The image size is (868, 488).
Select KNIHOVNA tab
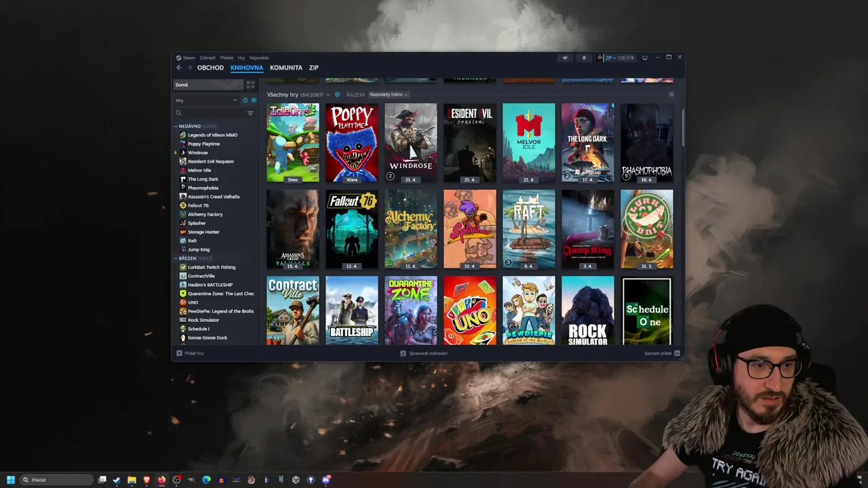tap(247, 68)
